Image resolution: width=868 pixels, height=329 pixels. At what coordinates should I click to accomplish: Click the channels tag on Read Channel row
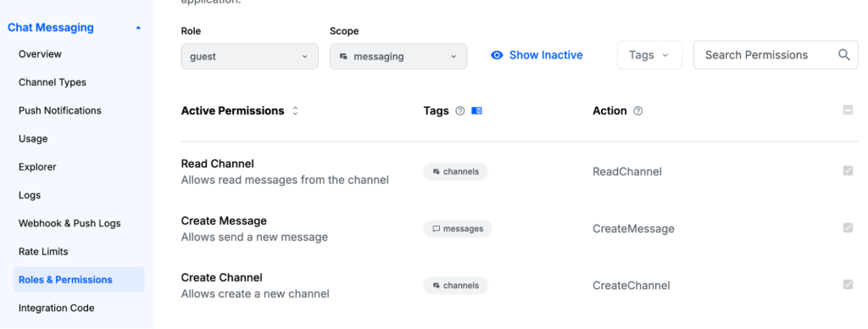[x=455, y=171]
